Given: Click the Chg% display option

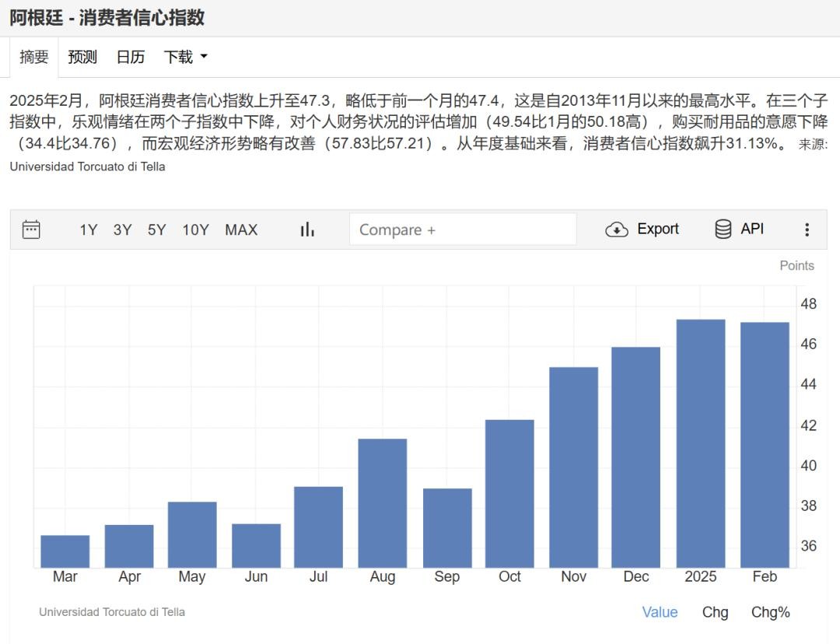Looking at the screenshot, I should [770, 612].
